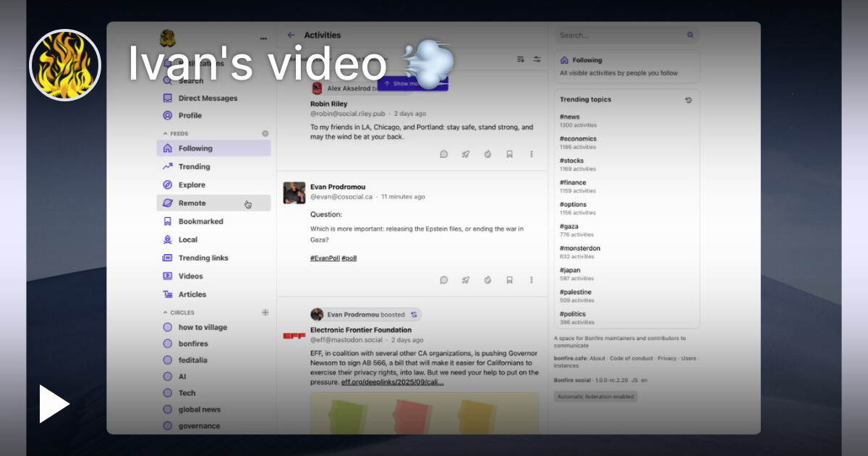Open feed settings gear next to FEEDS
This screenshot has height=456, width=868.
[x=265, y=134]
